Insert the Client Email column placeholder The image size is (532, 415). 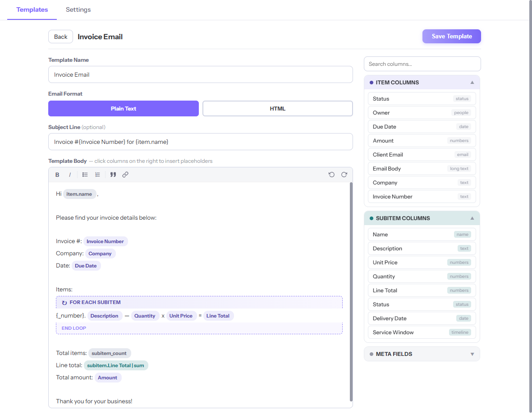(x=422, y=155)
